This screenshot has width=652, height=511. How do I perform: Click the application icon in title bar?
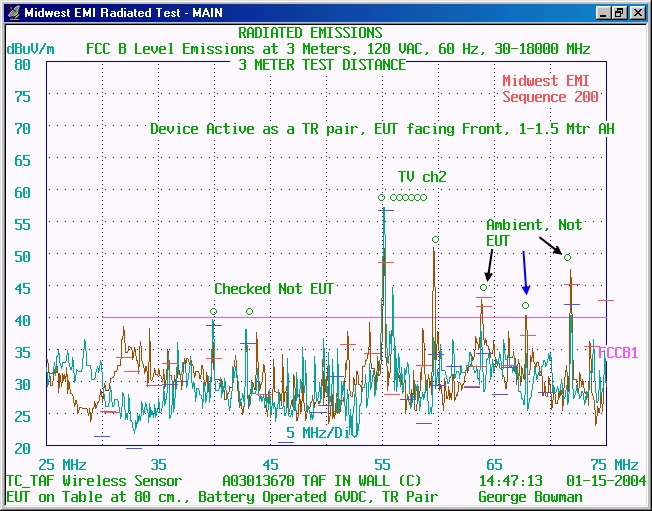click(x=11, y=13)
